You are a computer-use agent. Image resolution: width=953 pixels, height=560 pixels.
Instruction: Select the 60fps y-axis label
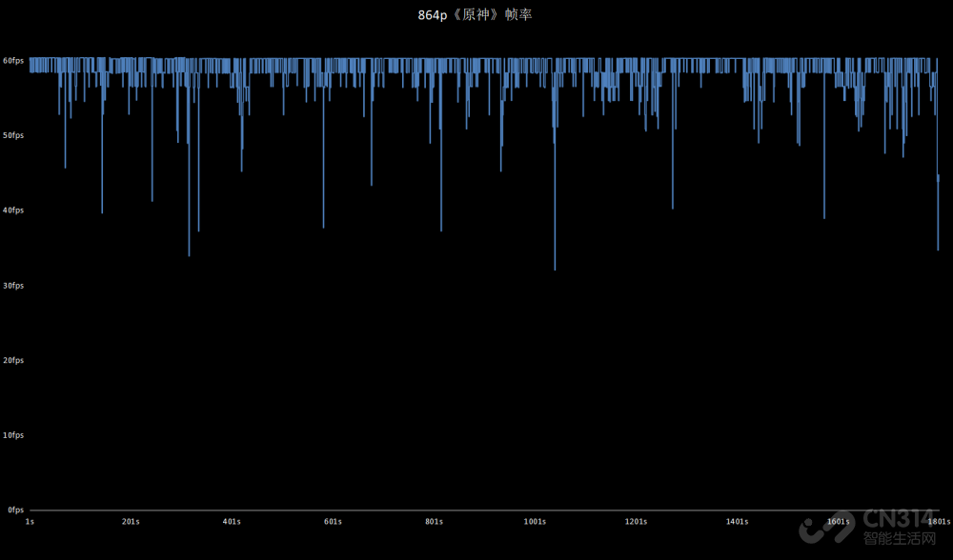tap(13, 61)
